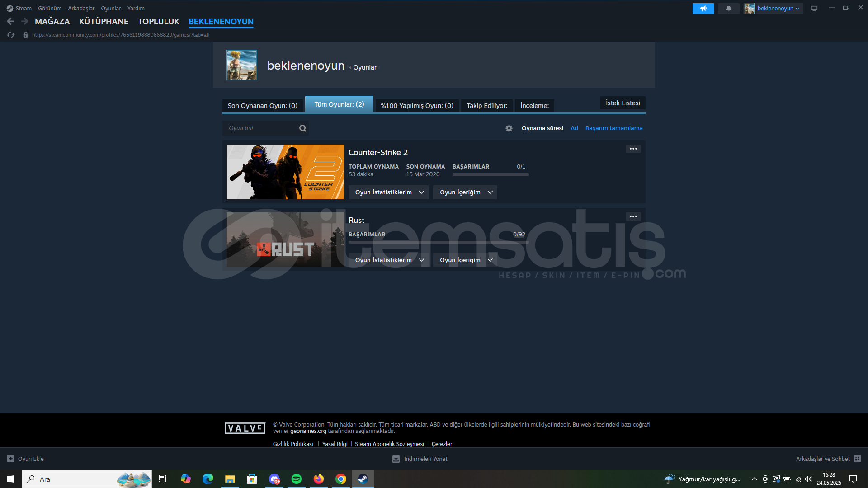Go back with the back arrow
Viewport: 868px width, 488px height.
click(x=11, y=21)
